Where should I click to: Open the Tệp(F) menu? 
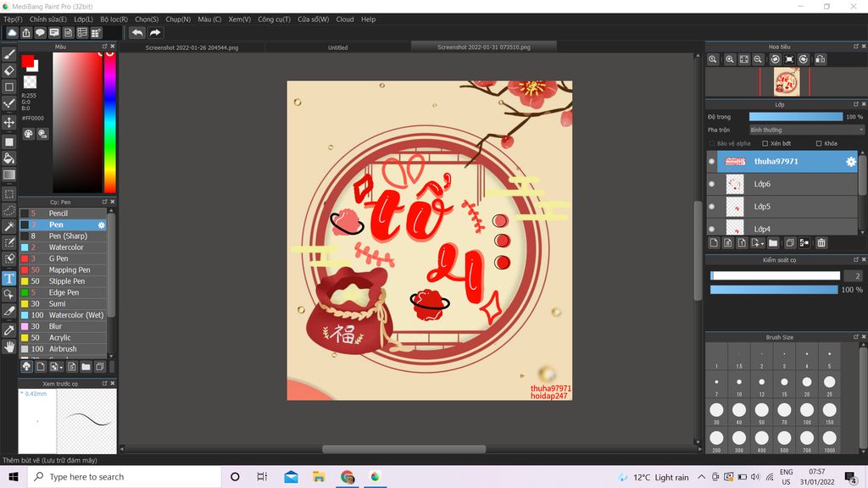[13, 19]
